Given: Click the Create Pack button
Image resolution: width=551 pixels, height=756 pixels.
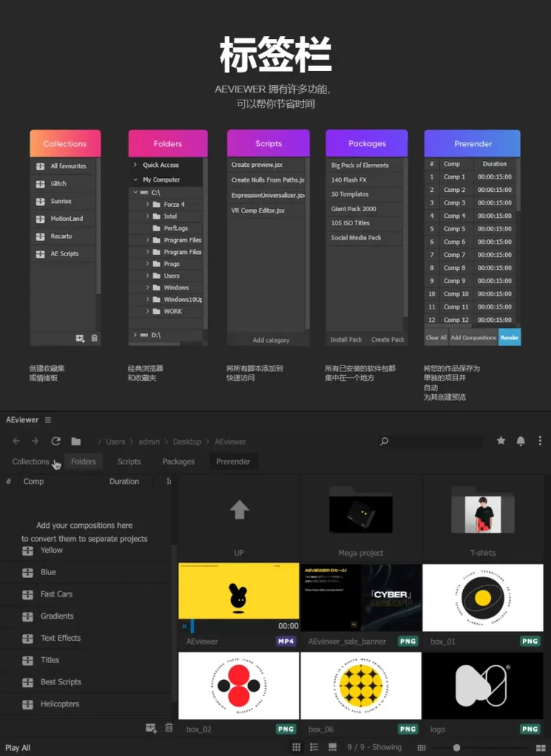Looking at the screenshot, I should pyautogui.click(x=388, y=340).
